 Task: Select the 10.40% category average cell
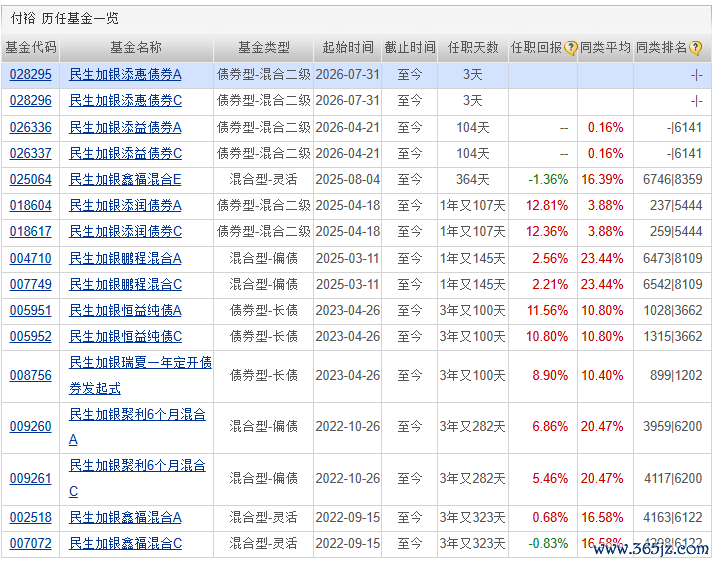pos(602,375)
